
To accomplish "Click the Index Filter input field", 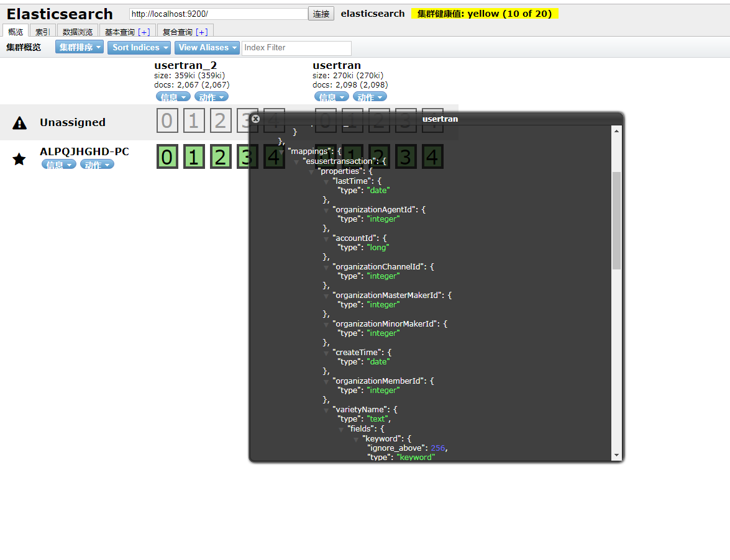I will click(x=296, y=48).
